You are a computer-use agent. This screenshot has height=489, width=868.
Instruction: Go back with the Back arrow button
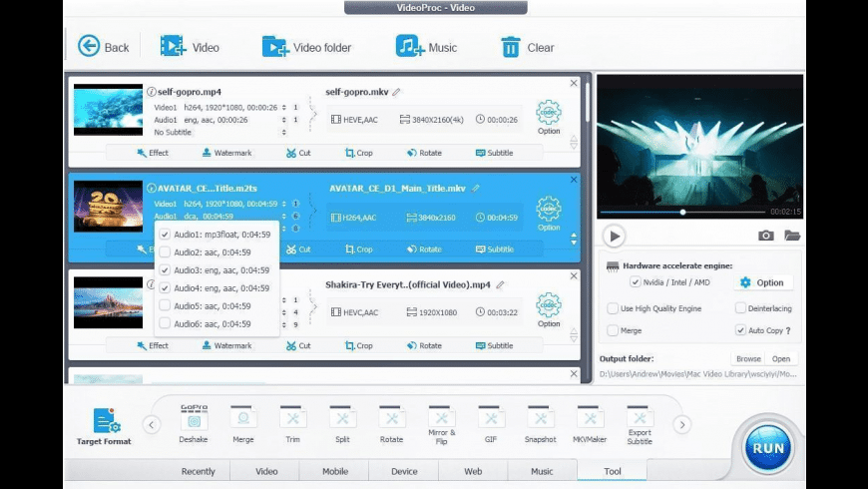(x=104, y=47)
